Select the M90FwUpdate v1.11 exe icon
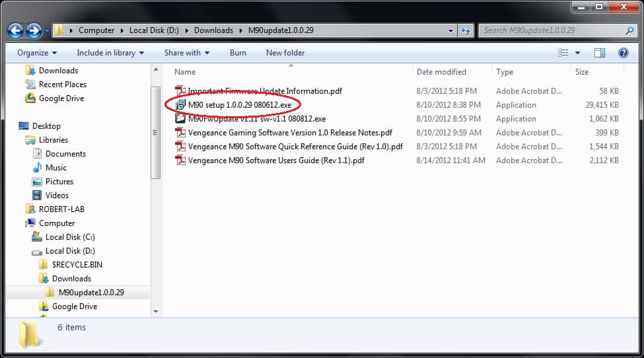Screen dimensions: 644x358 pos(180,119)
